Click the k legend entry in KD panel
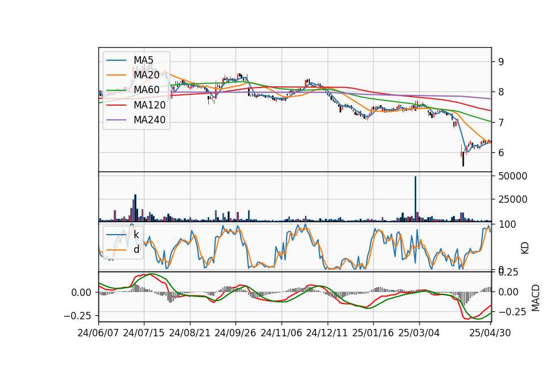546x392 pixels. pos(136,235)
